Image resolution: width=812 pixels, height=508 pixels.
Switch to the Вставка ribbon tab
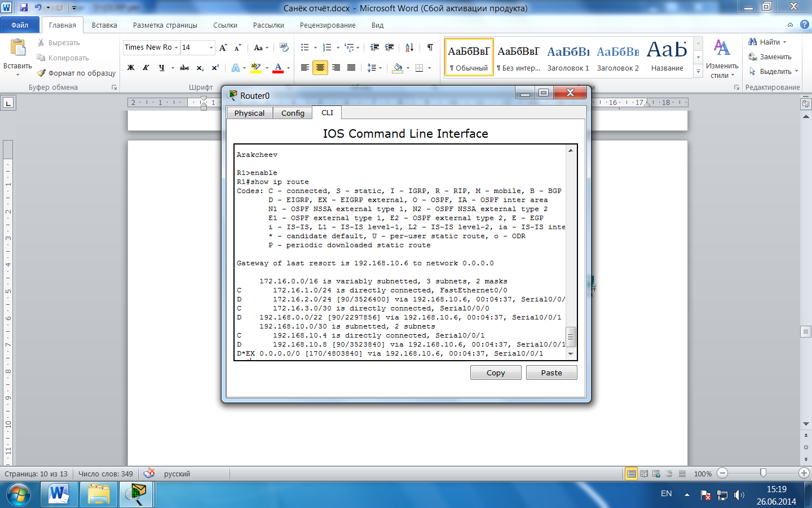(104, 25)
